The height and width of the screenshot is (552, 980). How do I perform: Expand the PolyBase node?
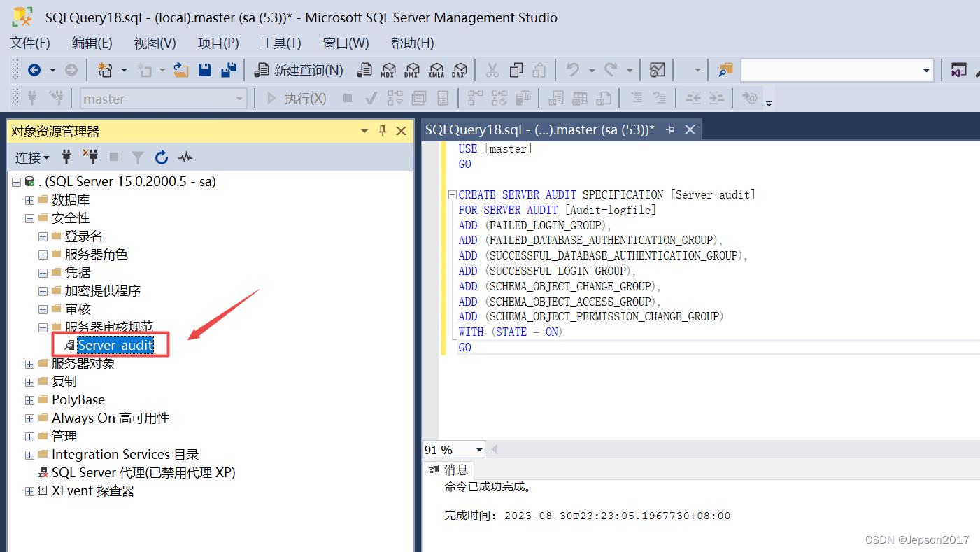[29, 400]
